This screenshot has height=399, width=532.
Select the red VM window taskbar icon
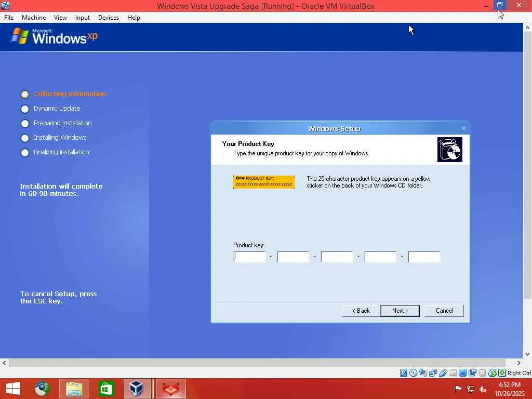click(171, 389)
